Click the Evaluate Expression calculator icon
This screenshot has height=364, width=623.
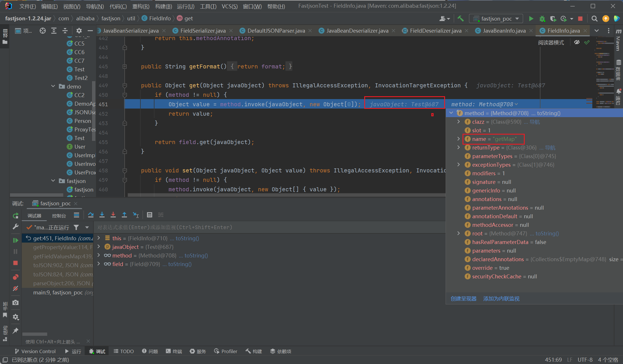tap(149, 215)
